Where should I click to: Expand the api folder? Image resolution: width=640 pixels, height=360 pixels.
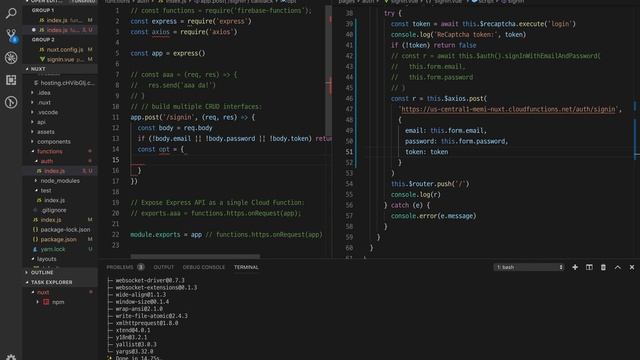41,122
